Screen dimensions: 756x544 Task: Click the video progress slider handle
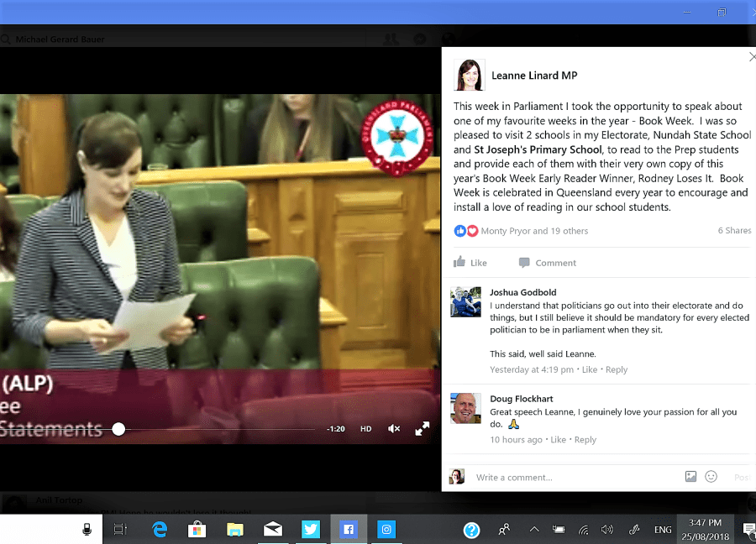tap(118, 429)
